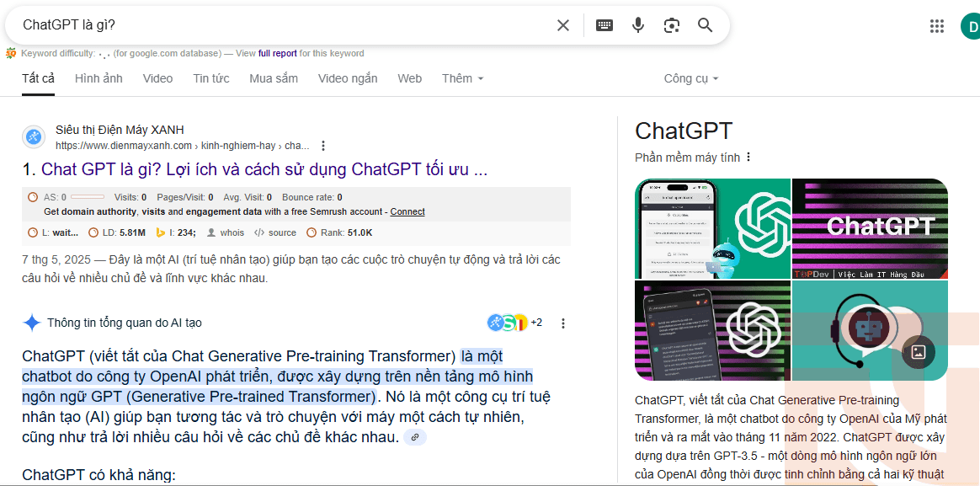Image resolution: width=980 pixels, height=486 pixels.
Task: Click the 'Pages/Visit: 0' value
Action: (x=185, y=197)
